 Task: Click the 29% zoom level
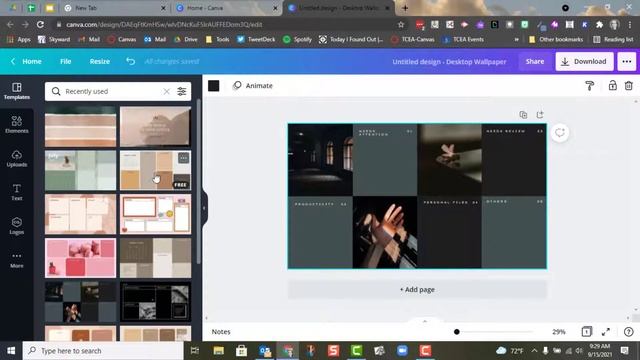(558, 332)
